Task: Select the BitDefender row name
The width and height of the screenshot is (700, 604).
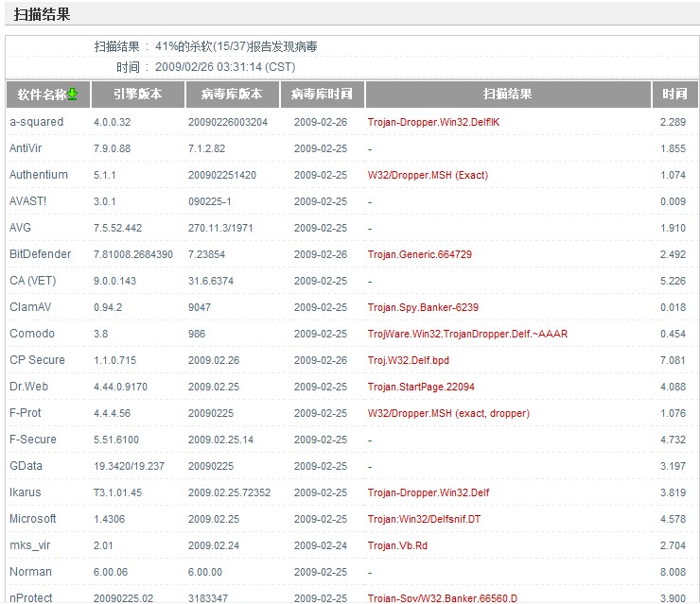Action: [40, 254]
